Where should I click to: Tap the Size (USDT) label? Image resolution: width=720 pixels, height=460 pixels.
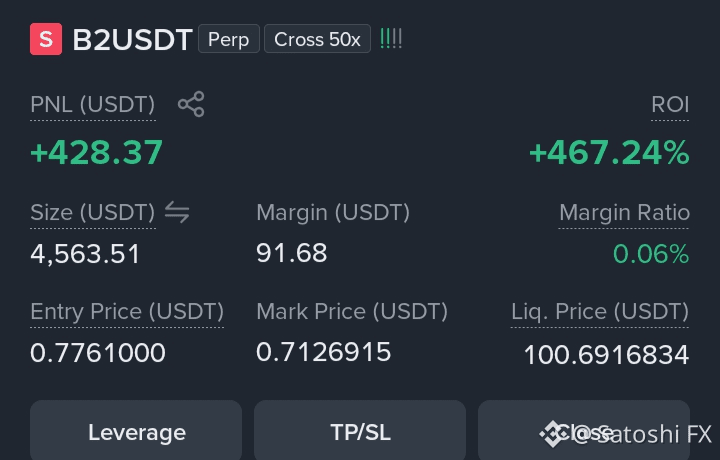93,213
